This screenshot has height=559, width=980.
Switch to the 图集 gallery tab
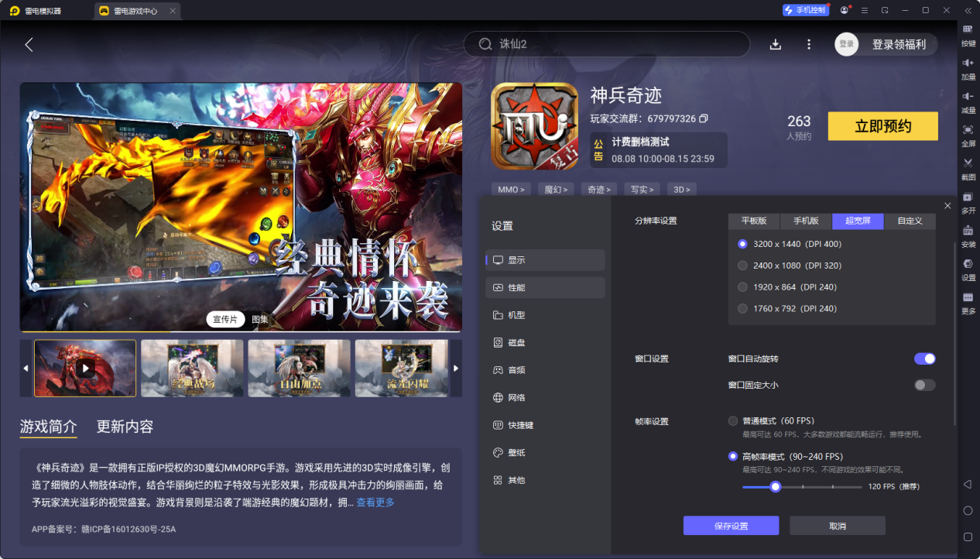pyautogui.click(x=260, y=319)
